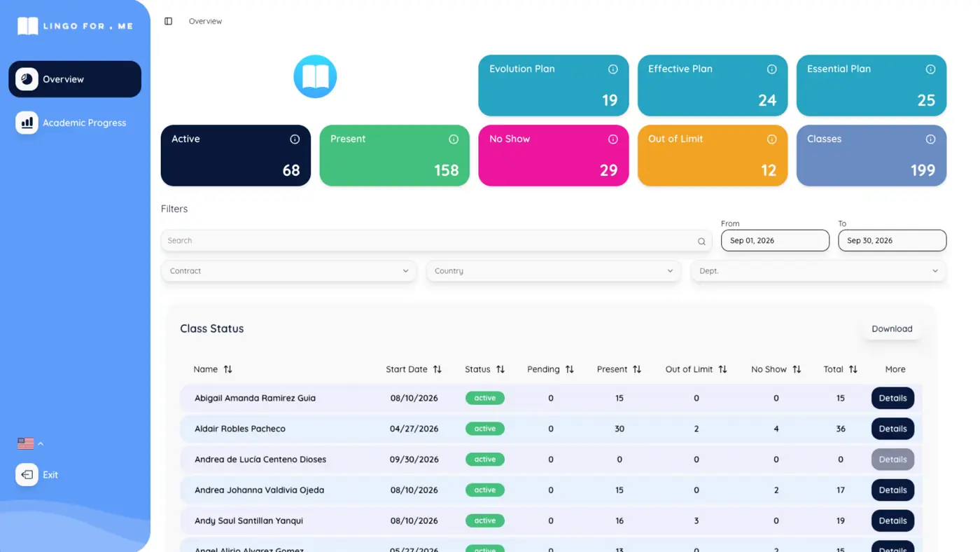Click the Overview breadcrumb
This screenshot has height=552, width=980.
point(205,21)
